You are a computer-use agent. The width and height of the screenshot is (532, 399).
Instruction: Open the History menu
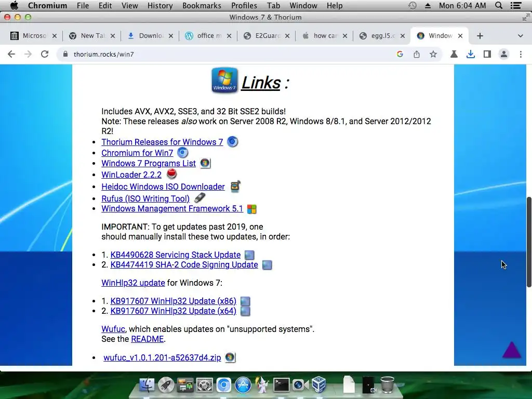pyautogui.click(x=160, y=6)
